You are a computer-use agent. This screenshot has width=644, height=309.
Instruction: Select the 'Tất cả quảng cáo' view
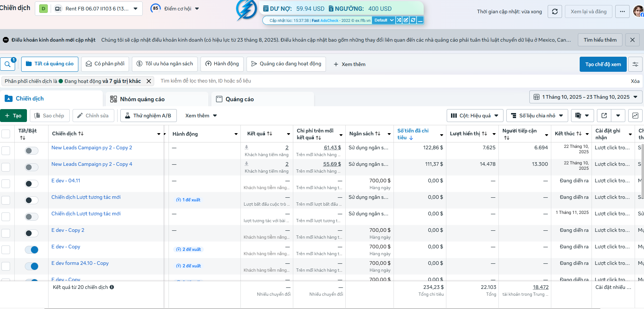pos(50,64)
